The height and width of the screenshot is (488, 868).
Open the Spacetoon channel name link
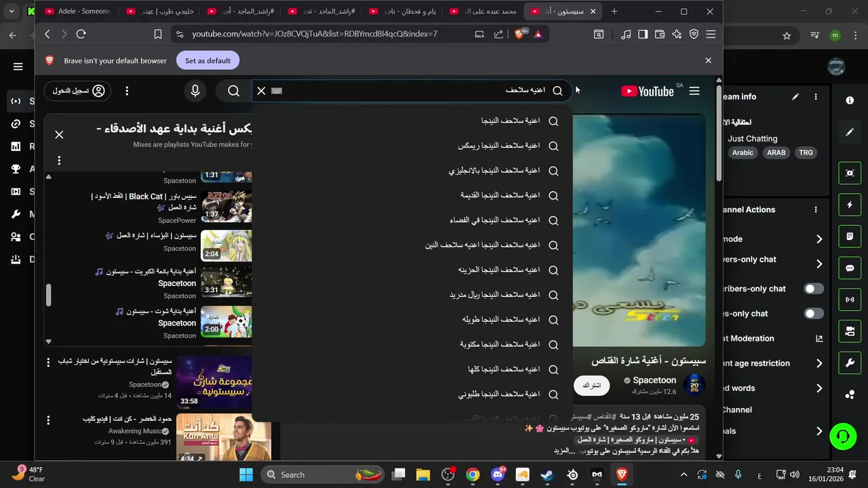click(x=654, y=380)
